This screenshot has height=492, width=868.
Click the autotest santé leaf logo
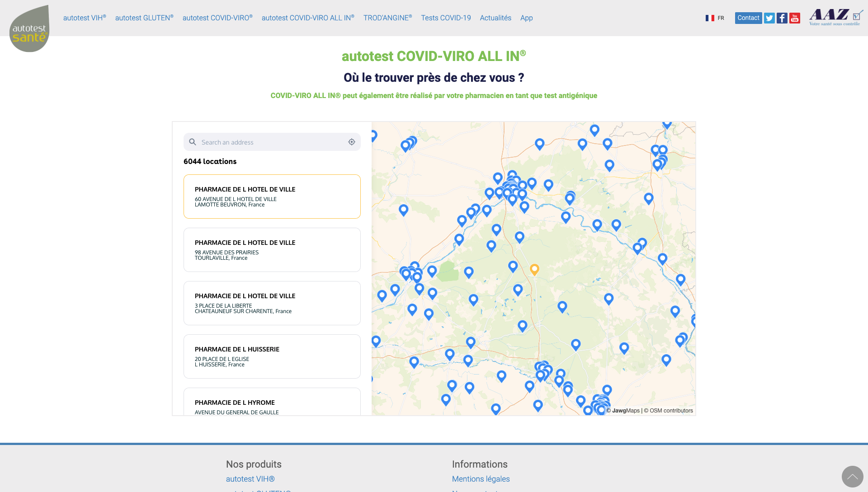29,28
